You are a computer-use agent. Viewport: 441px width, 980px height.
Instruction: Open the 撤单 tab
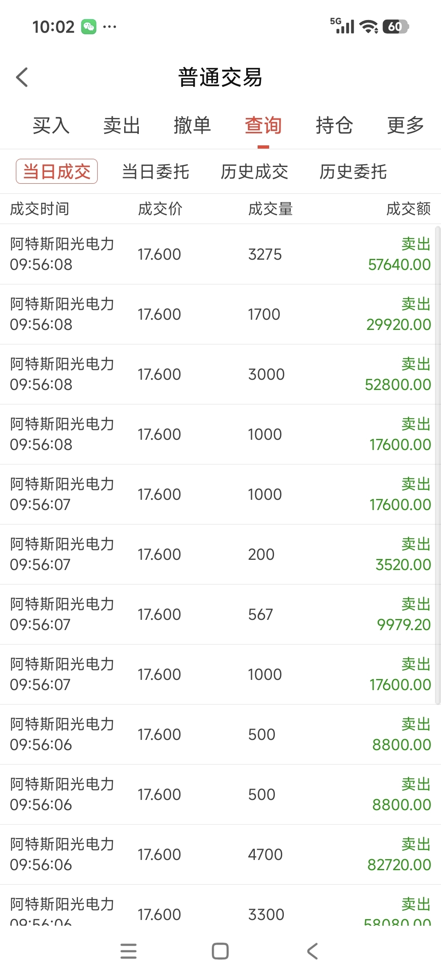click(192, 125)
